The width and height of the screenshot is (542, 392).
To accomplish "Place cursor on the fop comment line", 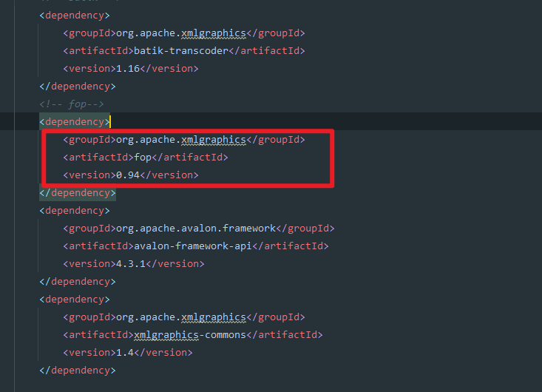I will coord(72,104).
